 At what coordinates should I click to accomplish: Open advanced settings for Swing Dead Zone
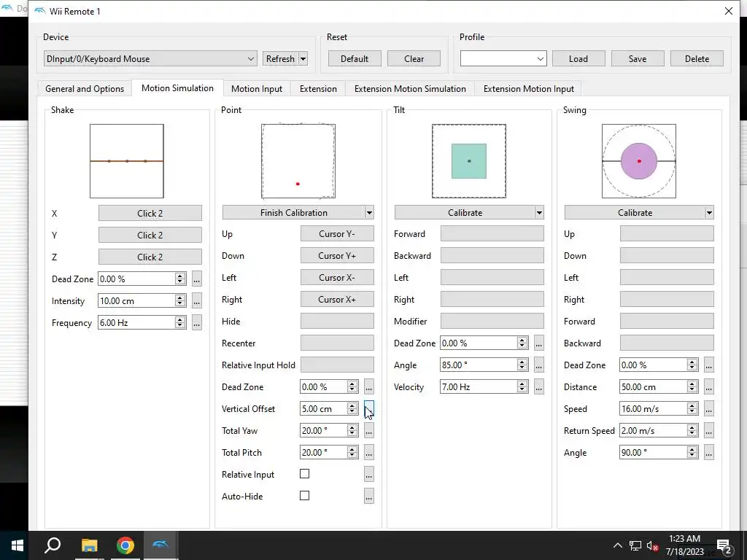pos(709,365)
